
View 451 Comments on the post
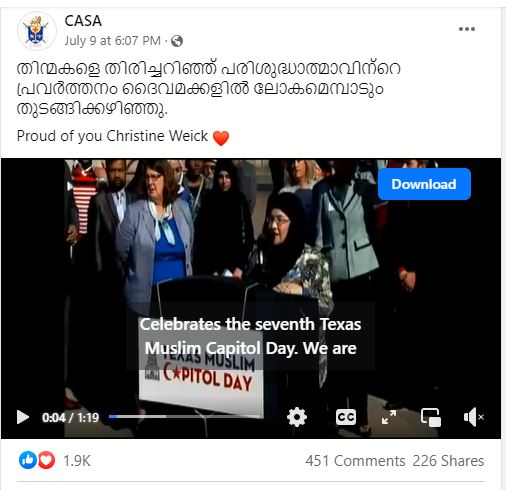(x=355, y=461)
